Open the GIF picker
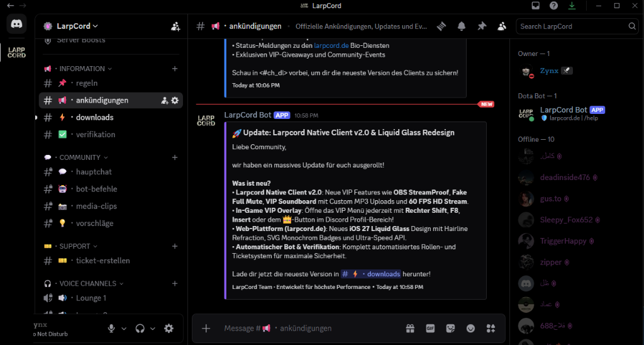The height and width of the screenshot is (345, 644). [430, 328]
